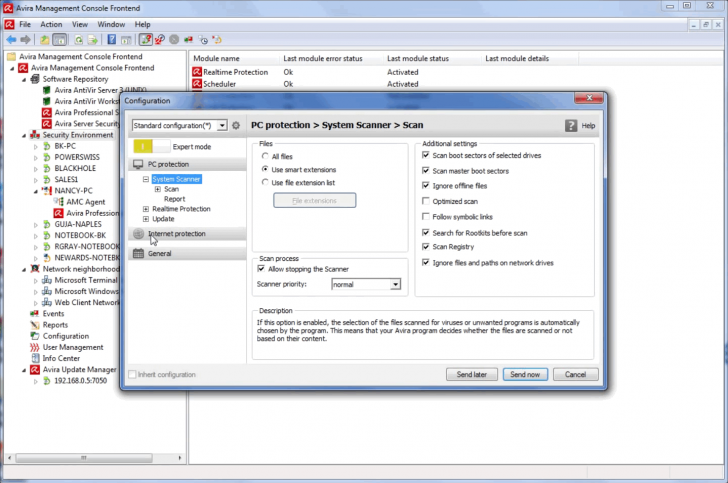The height and width of the screenshot is (483, 728).
Task: Click the gray Forward arrow in toolbar
Action: (26, 40)
